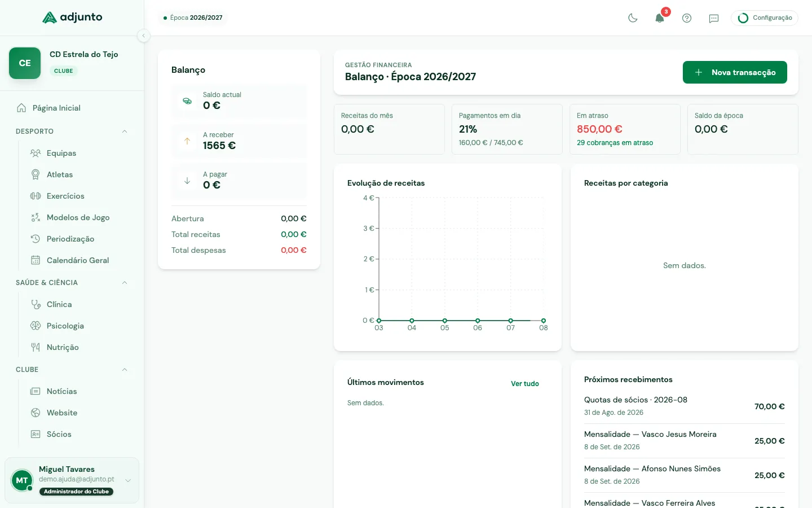Click the Total despesas value 0,00 €

click(294, 250)
